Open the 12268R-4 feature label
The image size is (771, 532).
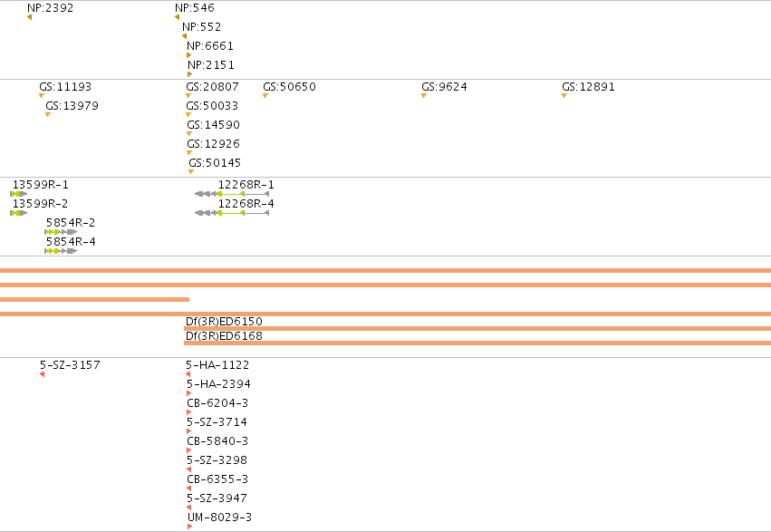[x=246, y=204]
